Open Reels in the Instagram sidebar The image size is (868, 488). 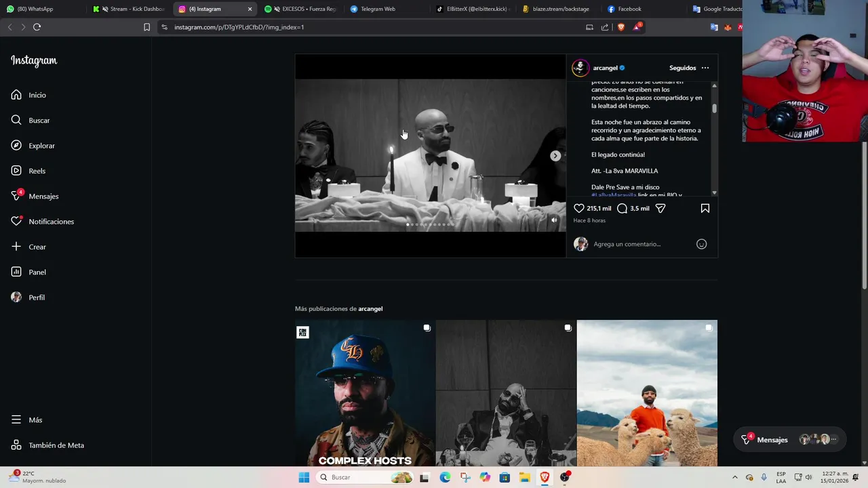[x=28, y=171]
